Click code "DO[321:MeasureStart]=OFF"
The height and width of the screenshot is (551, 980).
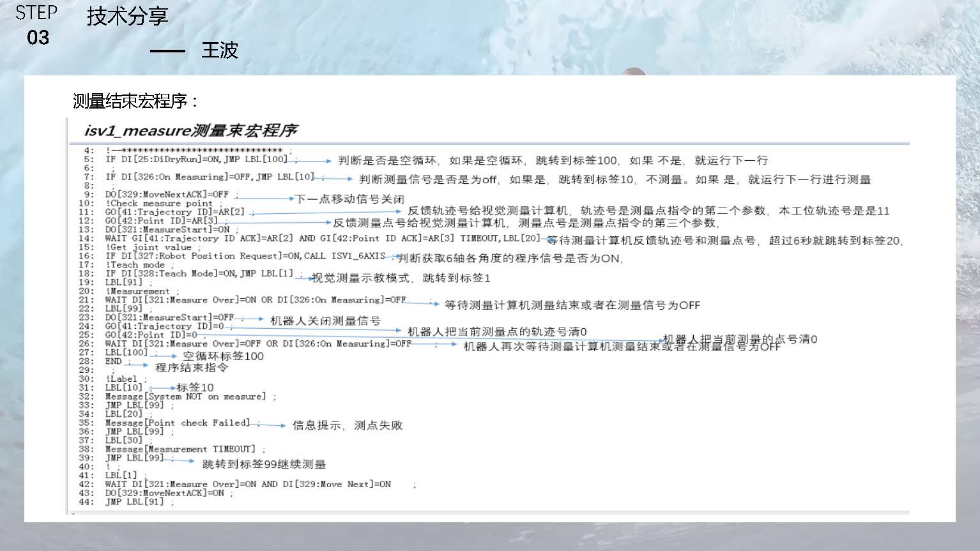pyautogui.click(x=170, y=317)
